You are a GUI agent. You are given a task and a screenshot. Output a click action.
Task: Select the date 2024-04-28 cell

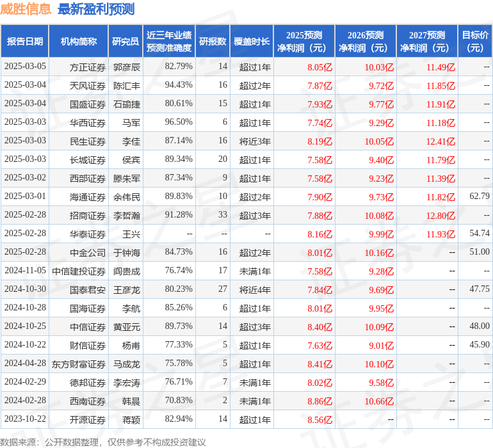[25, 363]
